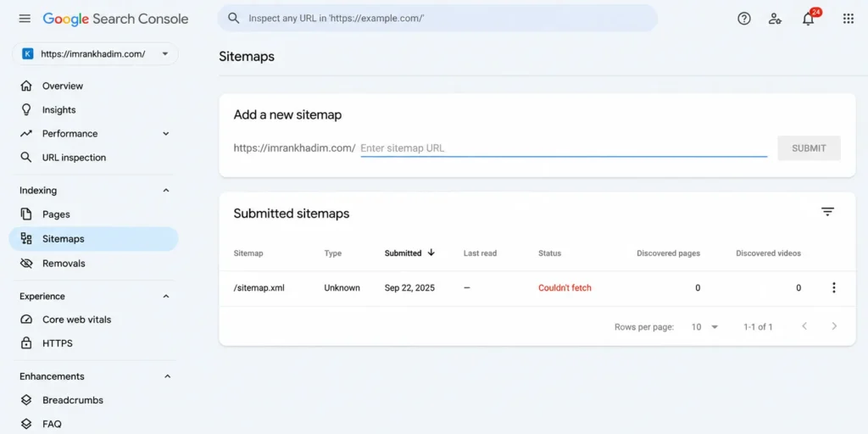Image resolution: width=868 pixels, height=434 pixels.
Task: Open the user settings icon
Action: coord(775,19)
